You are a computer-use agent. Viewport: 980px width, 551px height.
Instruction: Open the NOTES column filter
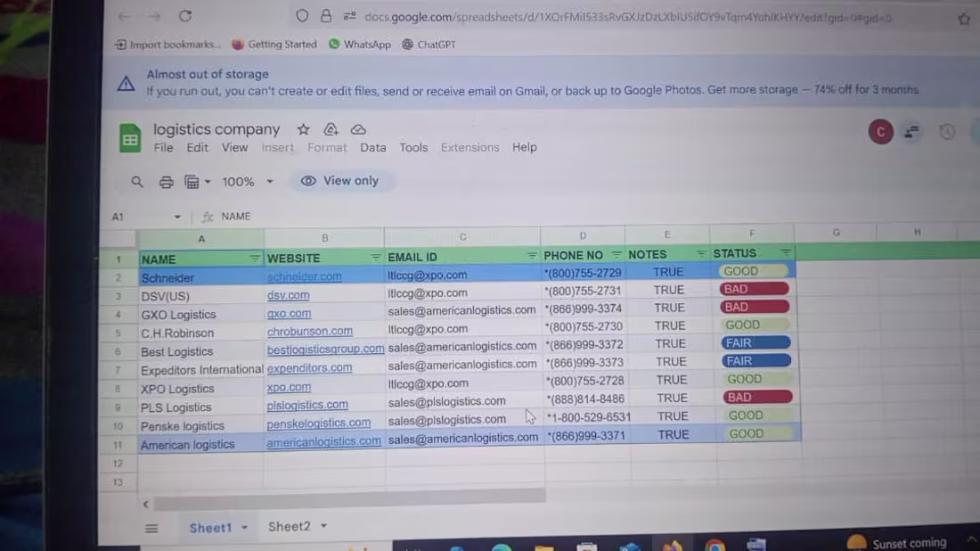tap(700, 253)
